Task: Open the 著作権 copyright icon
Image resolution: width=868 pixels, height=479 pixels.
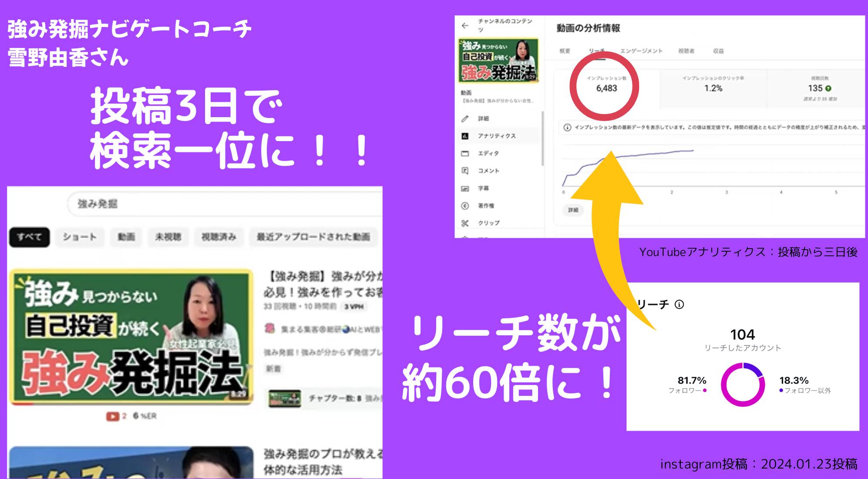Action: [x=465, y=206]
